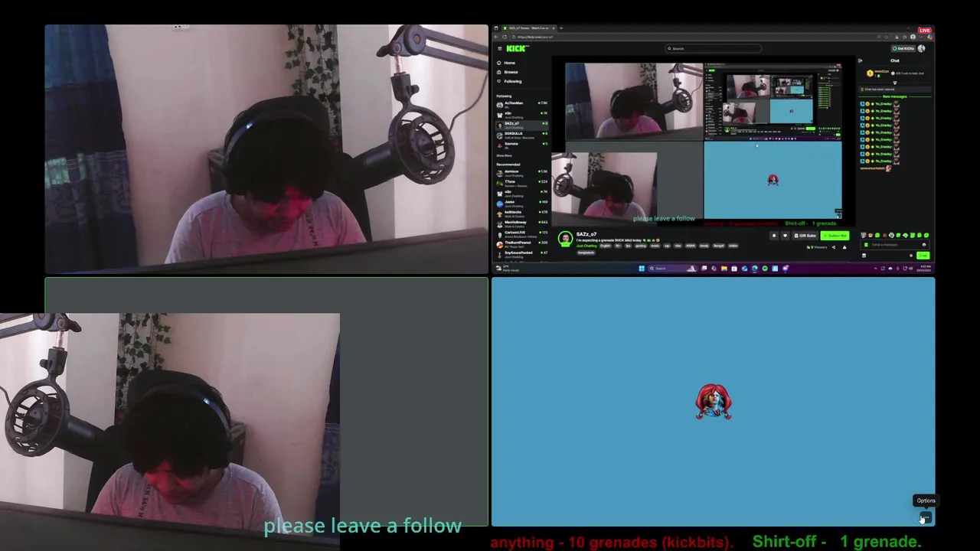The image size is (980, 551).
Task: Select SAZz_o7 channel in Following list
Action: point(521,126)
